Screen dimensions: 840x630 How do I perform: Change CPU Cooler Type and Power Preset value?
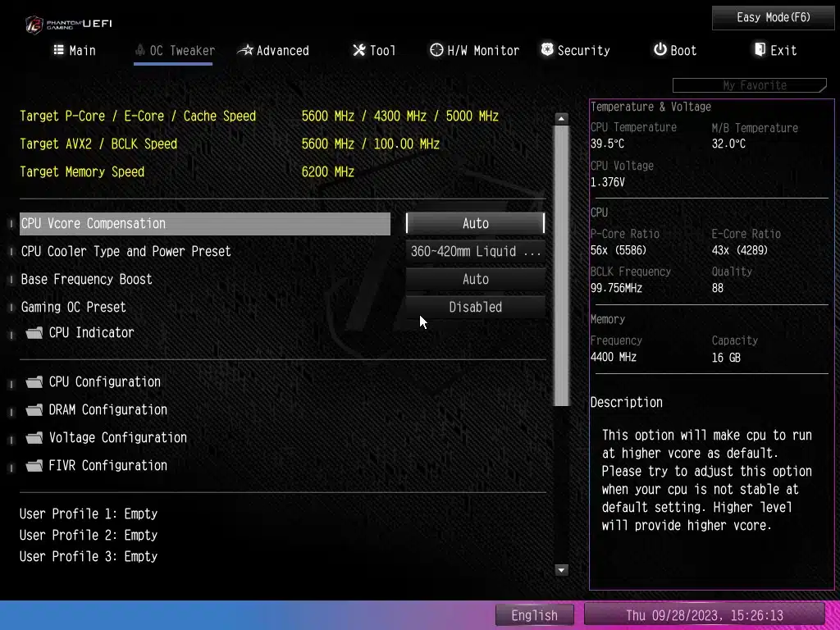point(475,252)
